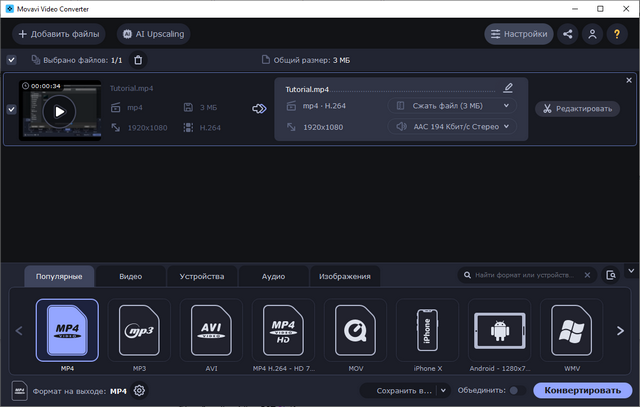640x407 pixels.
Task: Show next formats with right arrow
Action: click(620, 331)
